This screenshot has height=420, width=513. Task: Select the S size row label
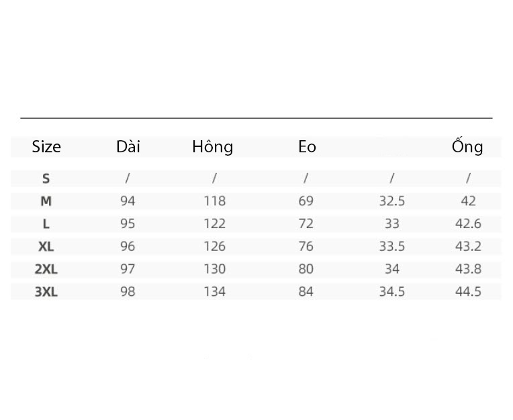coord(46,178)
